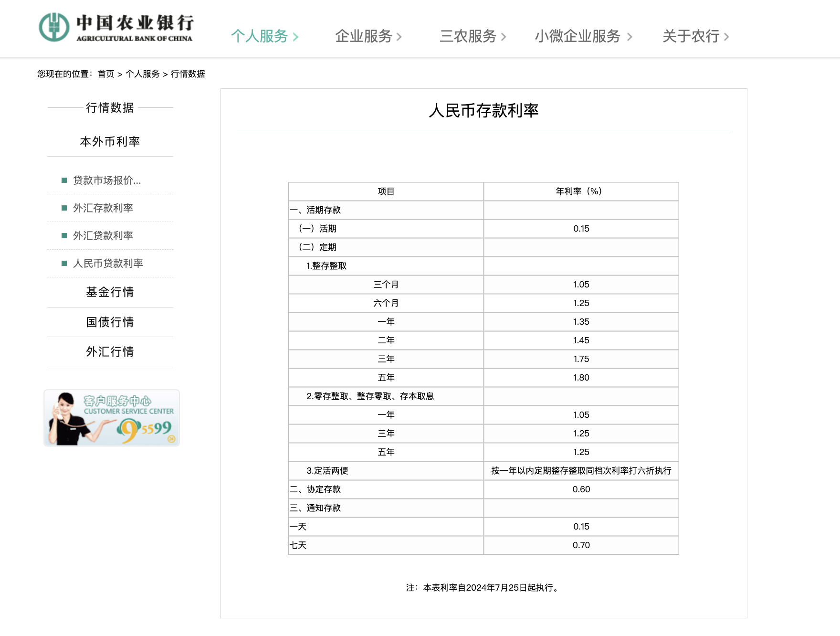Open the 三农服务 menu item
The width and height of the screenshot is (840, 636).
tap(470, 35)
